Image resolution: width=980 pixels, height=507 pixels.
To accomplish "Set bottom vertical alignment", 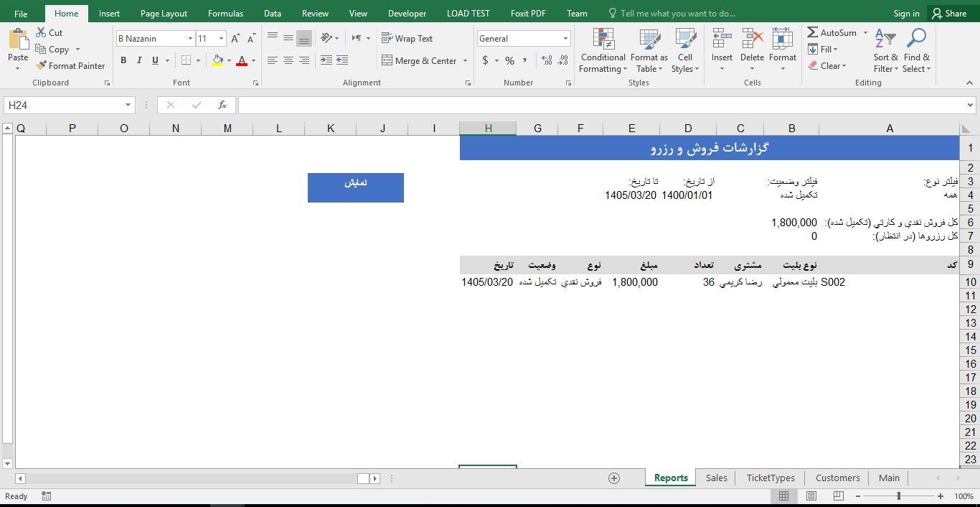I will 304,38.
